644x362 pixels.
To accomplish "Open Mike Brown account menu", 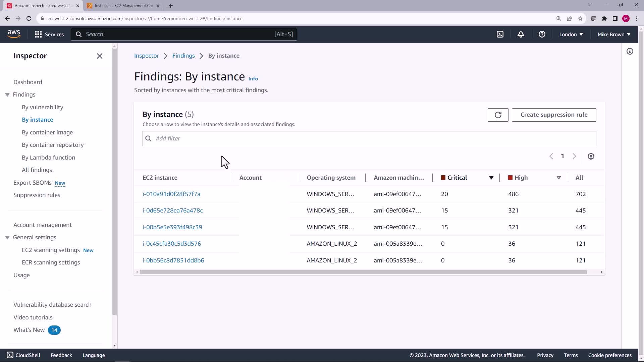I will [613, 34].
